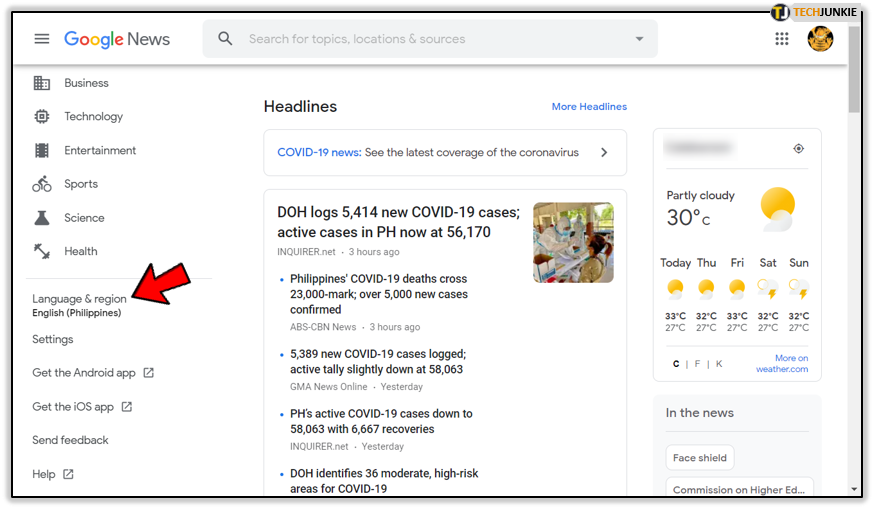
Task: Open the Google apps grid
Action: [x=781, y=38]
